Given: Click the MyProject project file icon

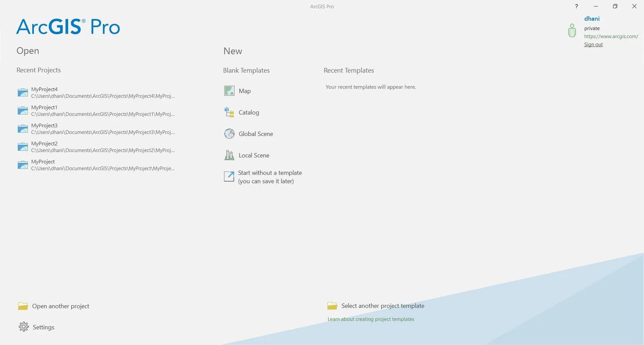Looking at the screenshot, I should (x=23, y=165).
